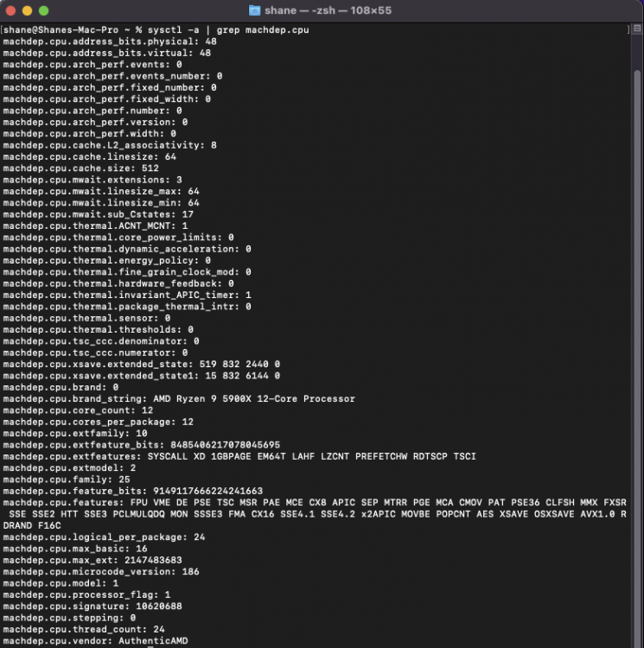Click the line 'machdep.cpu.cache.L2_associativity: 8'
The image size is (644, 648).
(x=110, y=145)
